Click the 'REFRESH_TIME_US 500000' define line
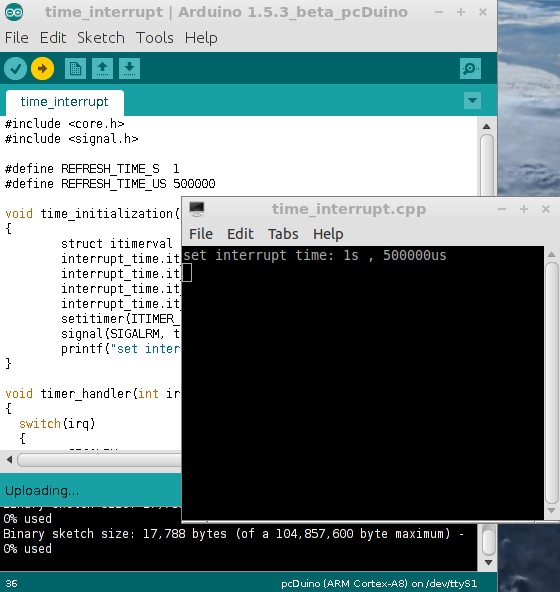 [x=110, y=183]
